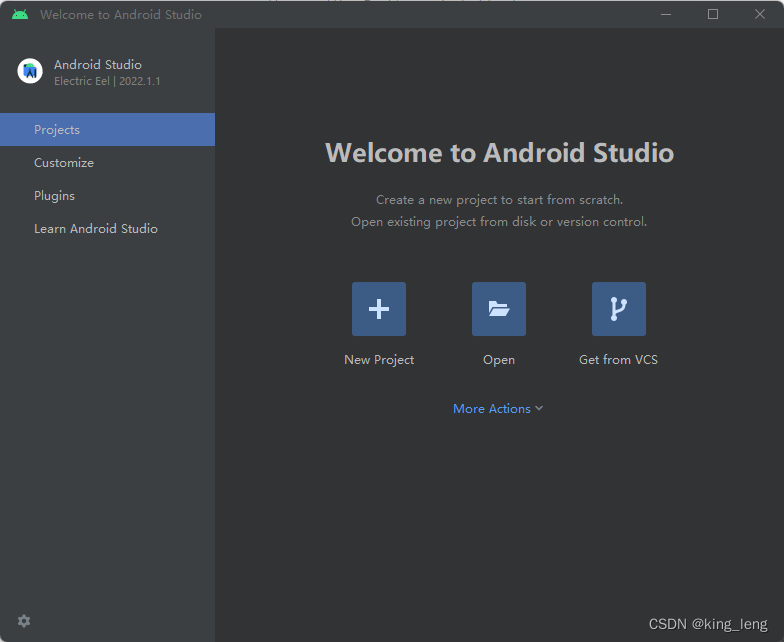784x642 pixels.
Task: Open settings gear in sidebar bottom
Action: 24,621
